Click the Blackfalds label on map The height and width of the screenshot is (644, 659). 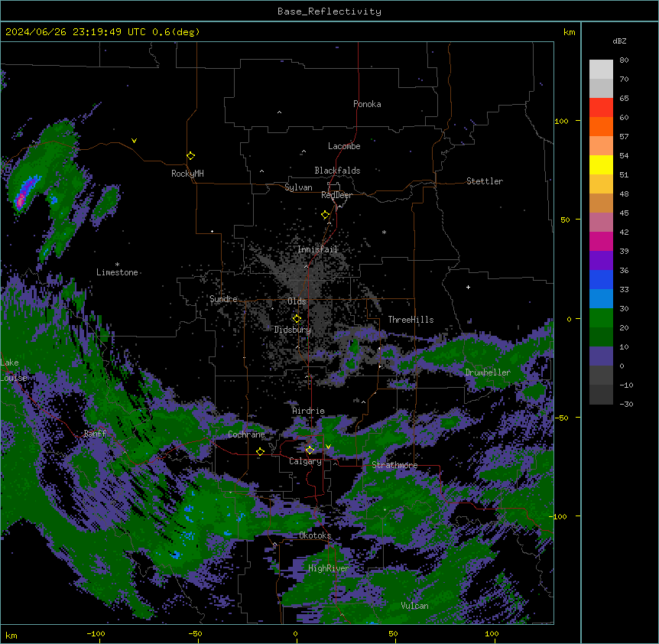337,171
